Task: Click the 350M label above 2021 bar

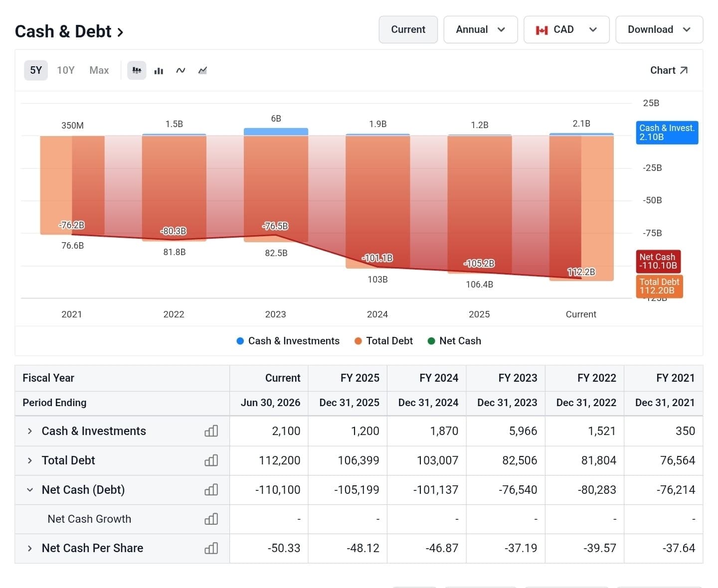Action: 72,126
